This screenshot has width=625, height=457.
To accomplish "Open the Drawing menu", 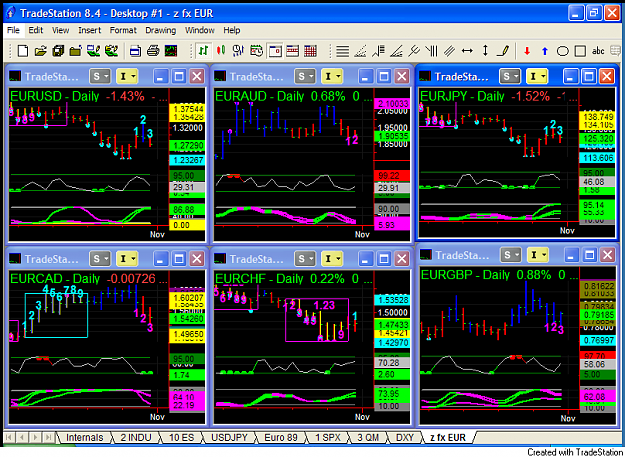I will [160, 30].
